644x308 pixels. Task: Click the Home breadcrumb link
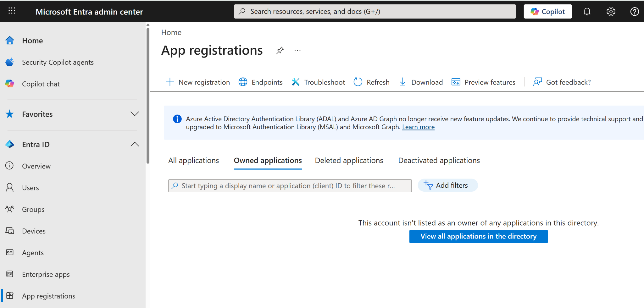[x=171, y=32]
